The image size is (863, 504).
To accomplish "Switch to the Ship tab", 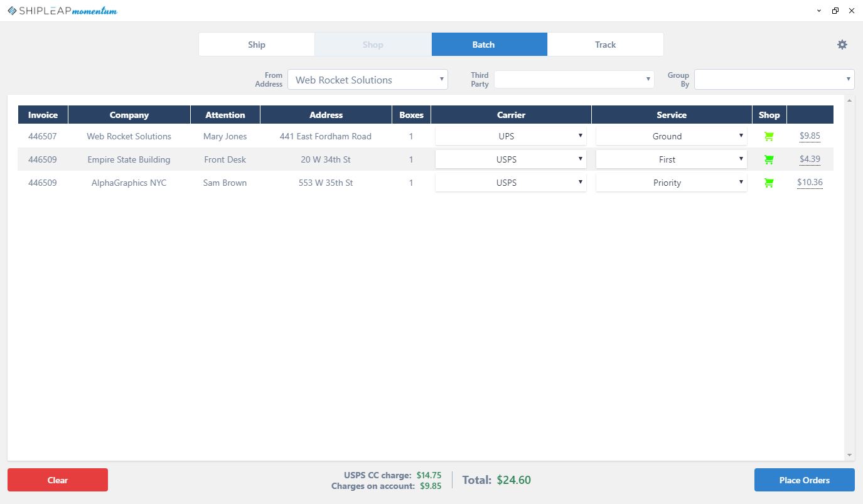I will [x=257, y=45].
